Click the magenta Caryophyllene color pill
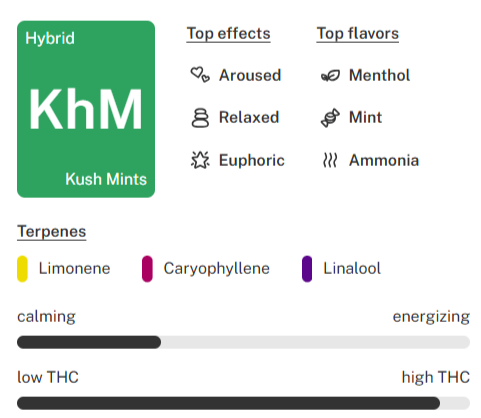This screenshot has height=418, width=481. 147,269
